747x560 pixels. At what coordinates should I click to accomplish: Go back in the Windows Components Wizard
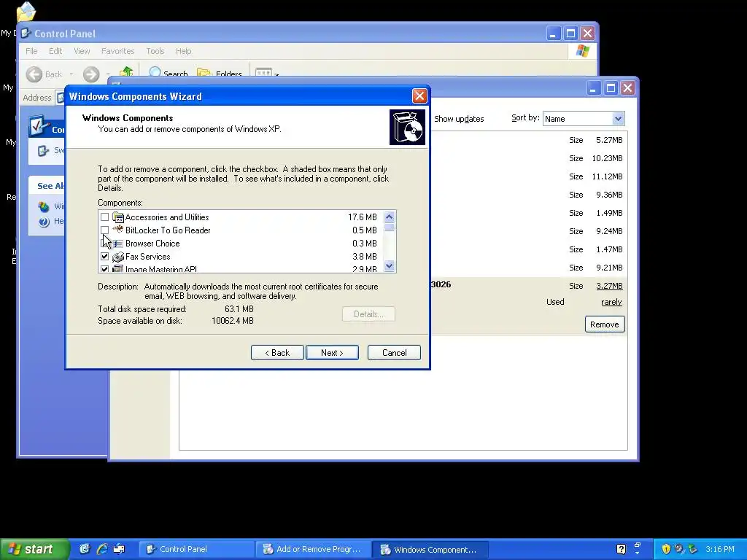point(277,353)
